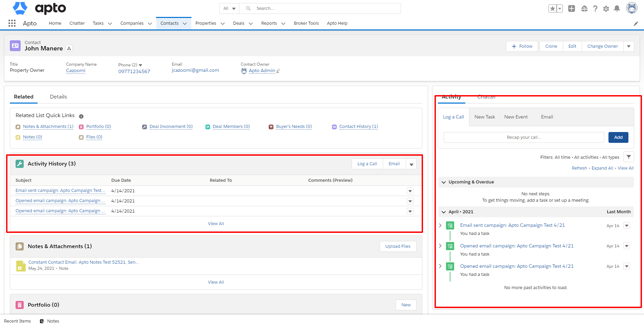Click the Activity History wrench icon
This screenshot has height=328, width=644.
tap(20, 164)
